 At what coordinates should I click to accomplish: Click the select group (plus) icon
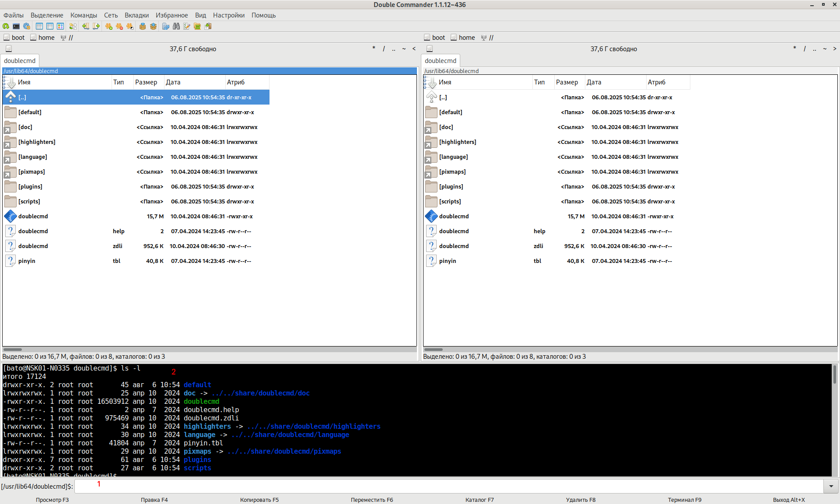(x=109, y=26)
